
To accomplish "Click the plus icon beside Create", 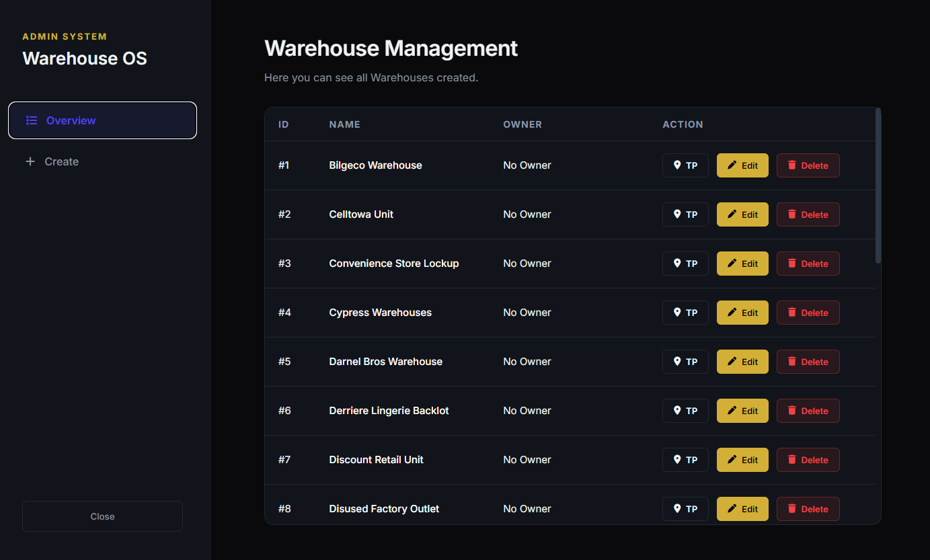I will coord(30,161).
